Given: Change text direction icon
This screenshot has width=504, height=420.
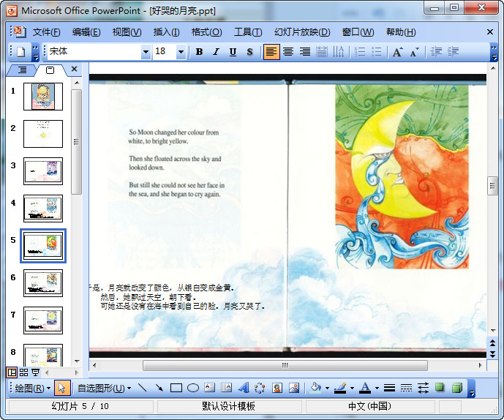Looking at the screenshot, I should pos(338,52).
